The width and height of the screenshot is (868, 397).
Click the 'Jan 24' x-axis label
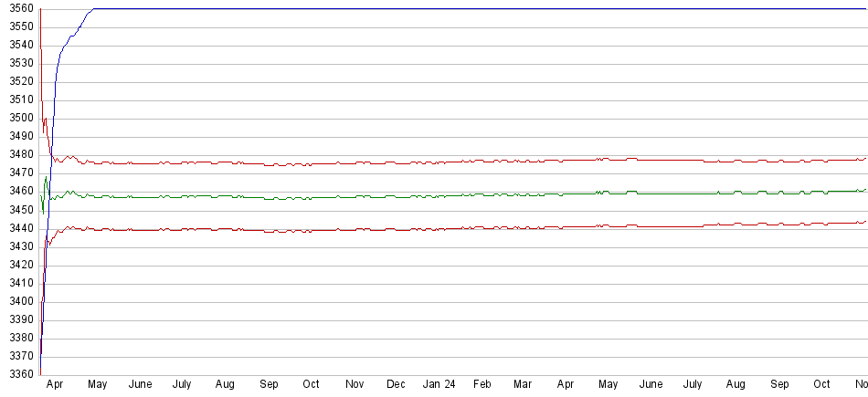pos(439,385)
